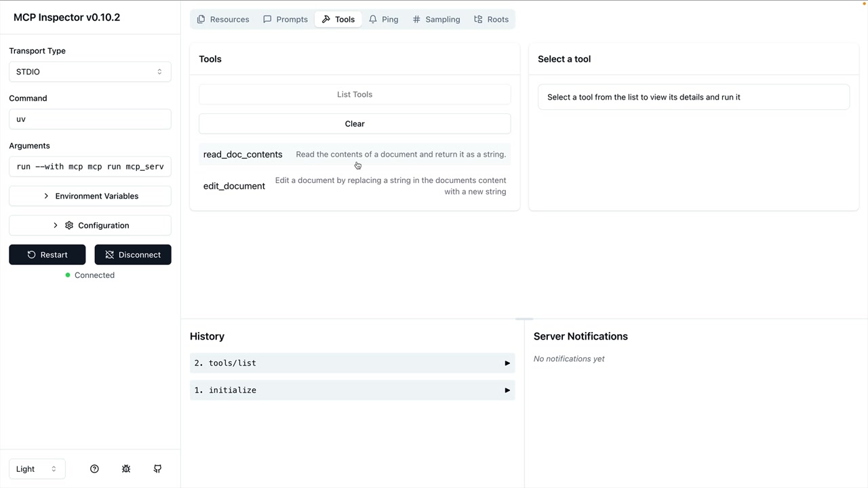Click the Command input field

pos(90,119)
